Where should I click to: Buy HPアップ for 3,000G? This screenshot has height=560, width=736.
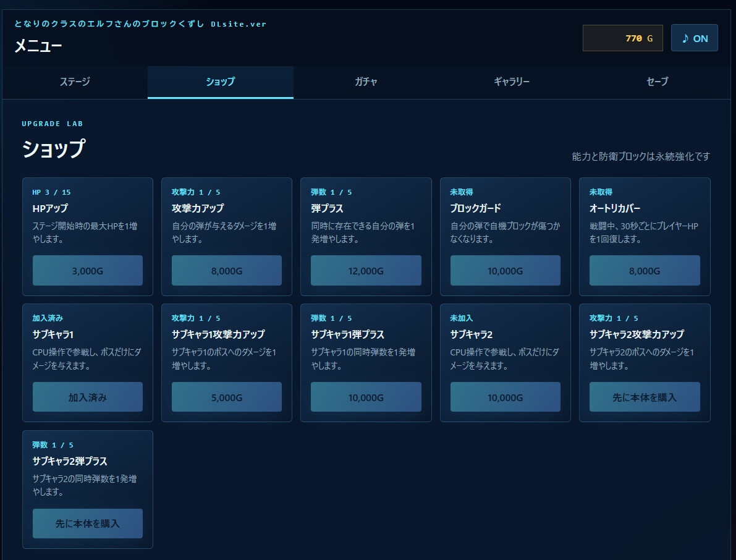click(x=88, y=270)
